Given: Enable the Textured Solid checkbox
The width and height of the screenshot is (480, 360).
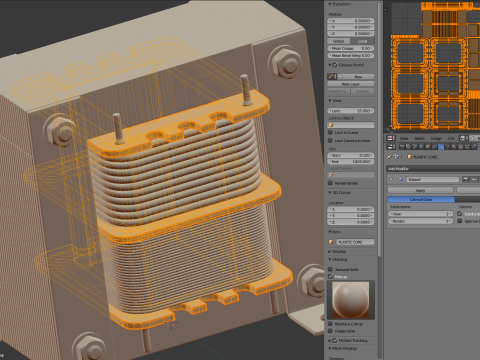Looking at the screenshot, I should coord(330,269).
